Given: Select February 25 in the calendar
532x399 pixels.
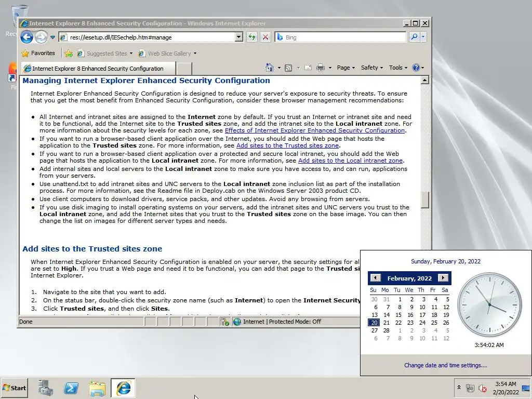Looking at the screenshot, I should tap(434, 323).
